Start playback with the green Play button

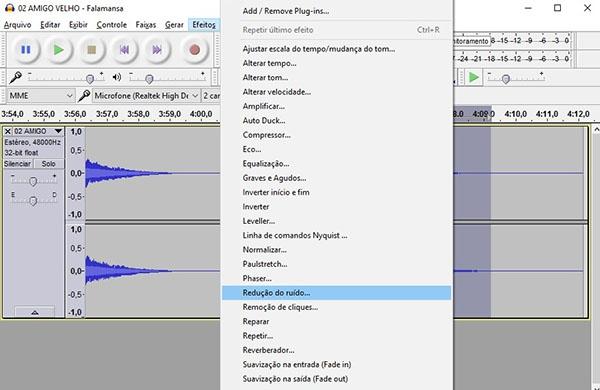[59, 50]
